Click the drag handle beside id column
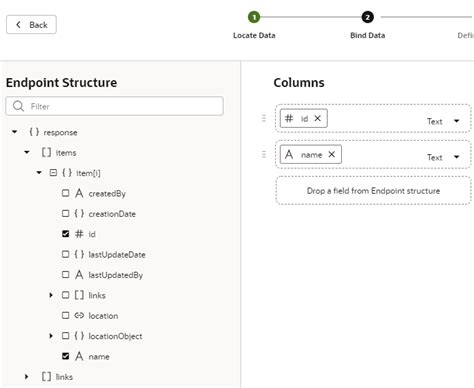The height and width of the screenshot is (388, 474). coord(264,118)
